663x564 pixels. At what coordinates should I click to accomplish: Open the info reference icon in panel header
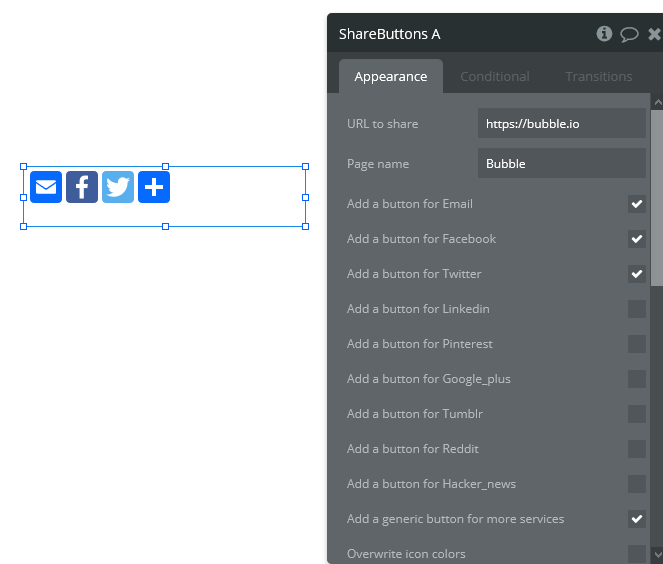pos(604,33)
